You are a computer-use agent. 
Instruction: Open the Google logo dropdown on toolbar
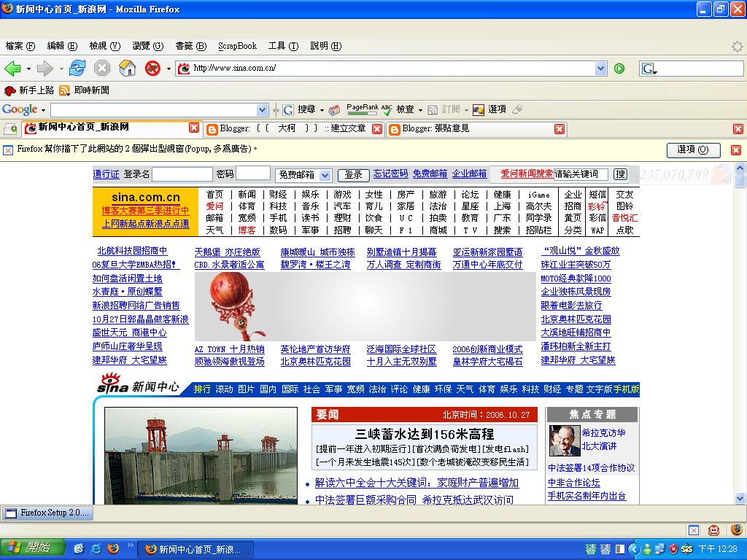coord(43,111)
